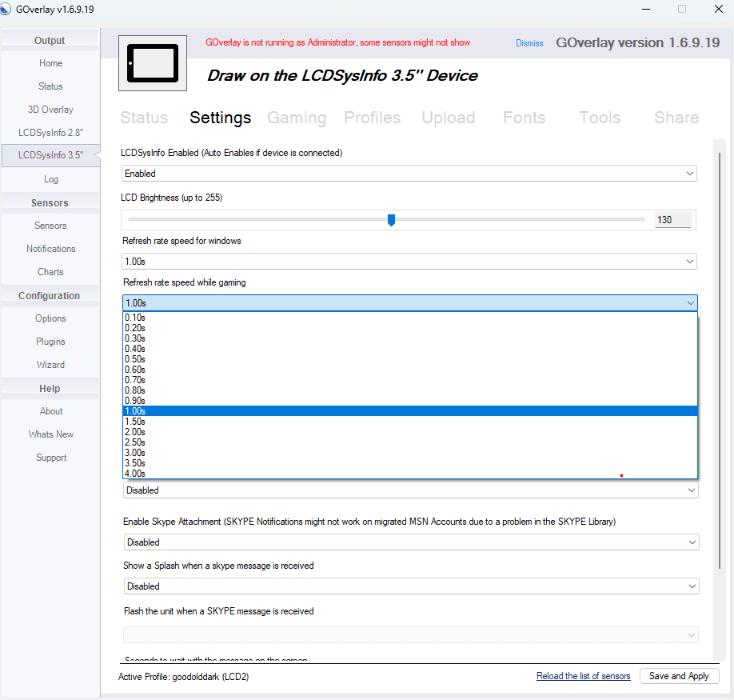
Task: Open Status in the Output sidebar section
Action: (50, 86)
